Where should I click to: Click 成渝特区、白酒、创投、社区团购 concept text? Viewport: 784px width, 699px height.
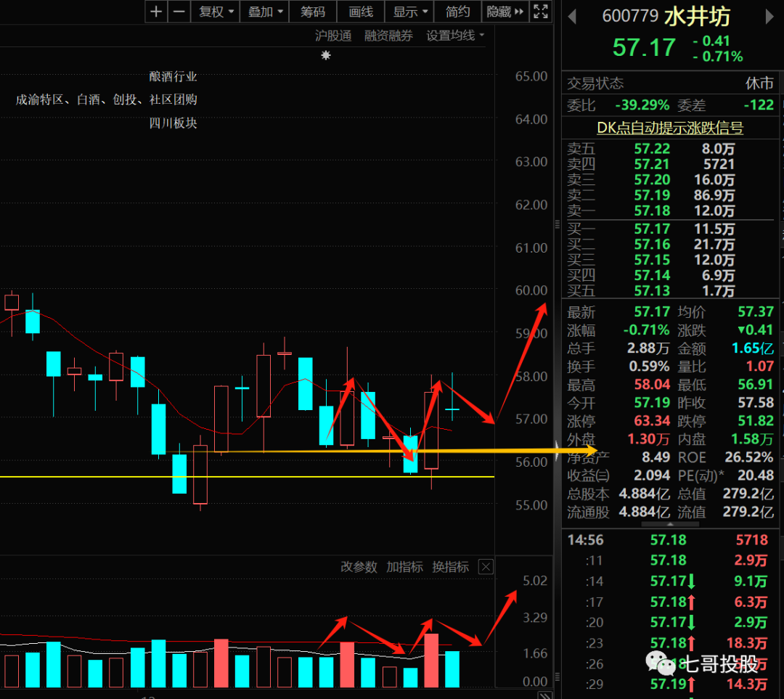coord(107,99)
